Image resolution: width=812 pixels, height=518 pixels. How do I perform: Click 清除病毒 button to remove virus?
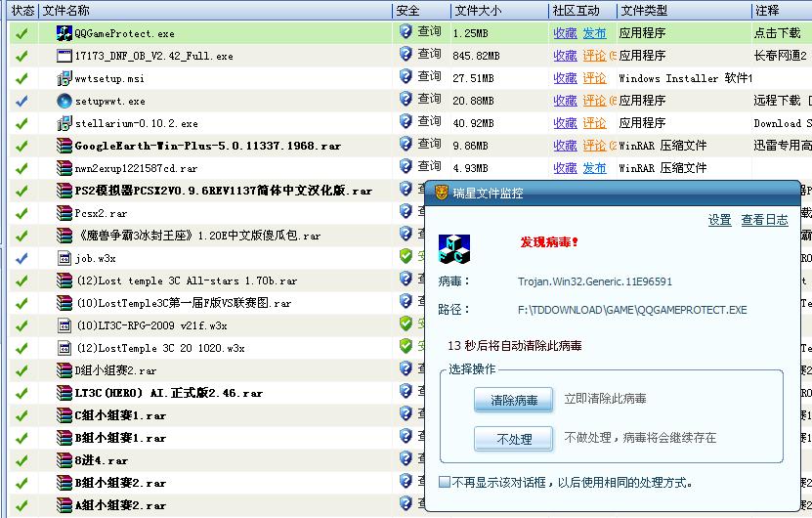[513, 400]
